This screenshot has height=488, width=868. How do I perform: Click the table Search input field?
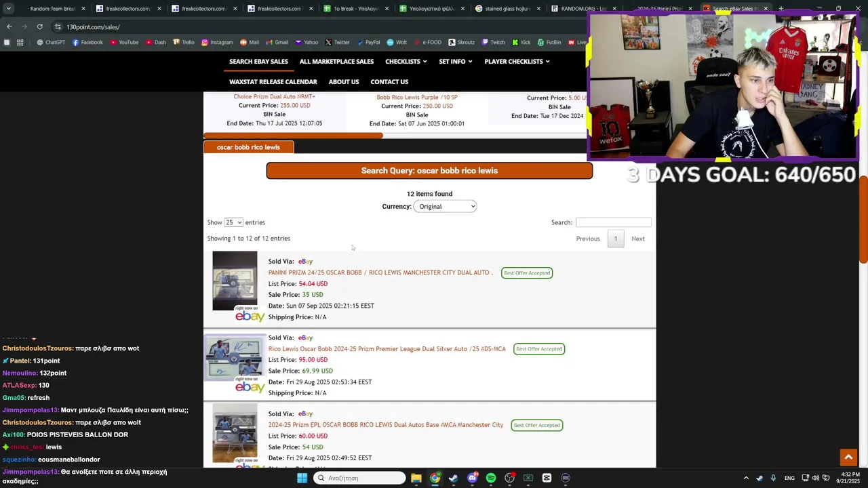613,222
